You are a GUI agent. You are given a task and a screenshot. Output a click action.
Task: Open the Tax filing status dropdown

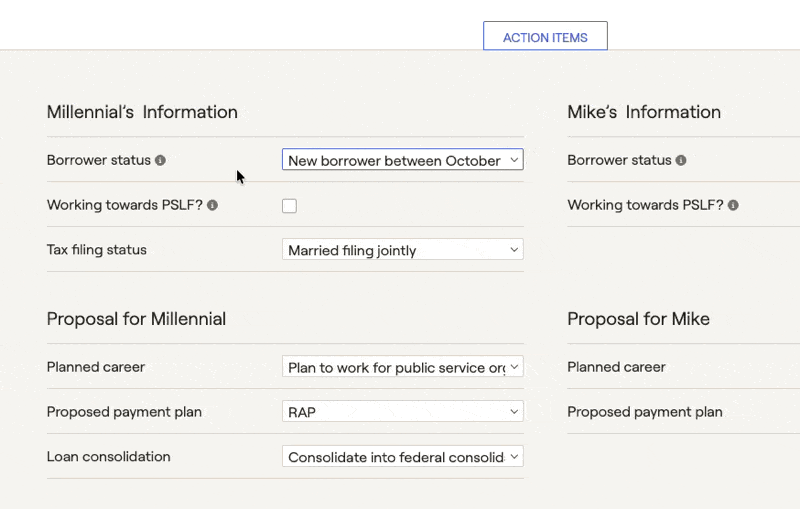[x=403, y=249]
